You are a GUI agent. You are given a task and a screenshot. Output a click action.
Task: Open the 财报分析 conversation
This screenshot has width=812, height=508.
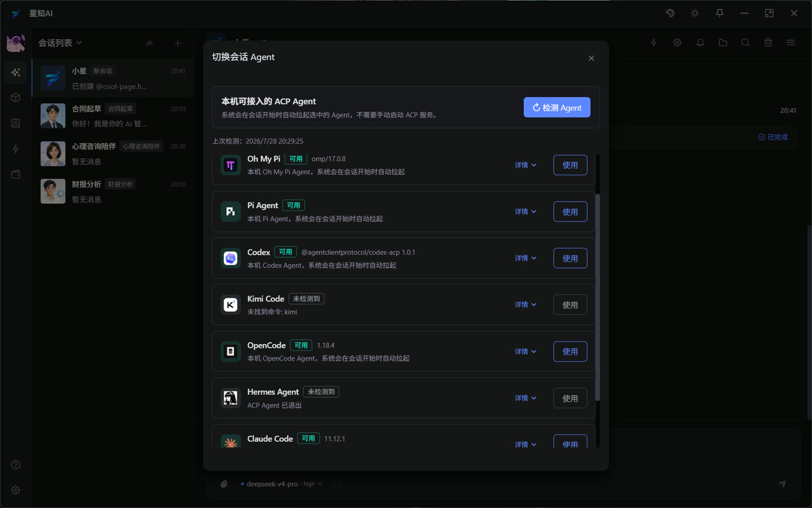click(x=113, y=192)
